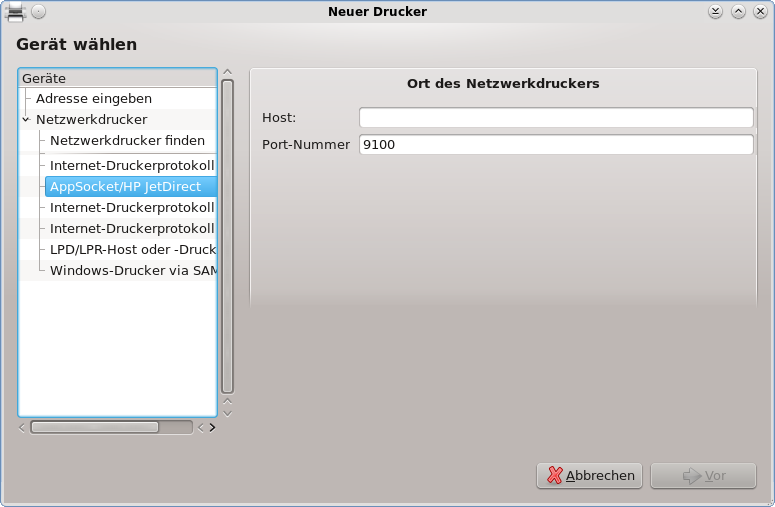775x507 pixels.
Task: Click the horizontal scrollbar right arrow
Action: (212, 427)
